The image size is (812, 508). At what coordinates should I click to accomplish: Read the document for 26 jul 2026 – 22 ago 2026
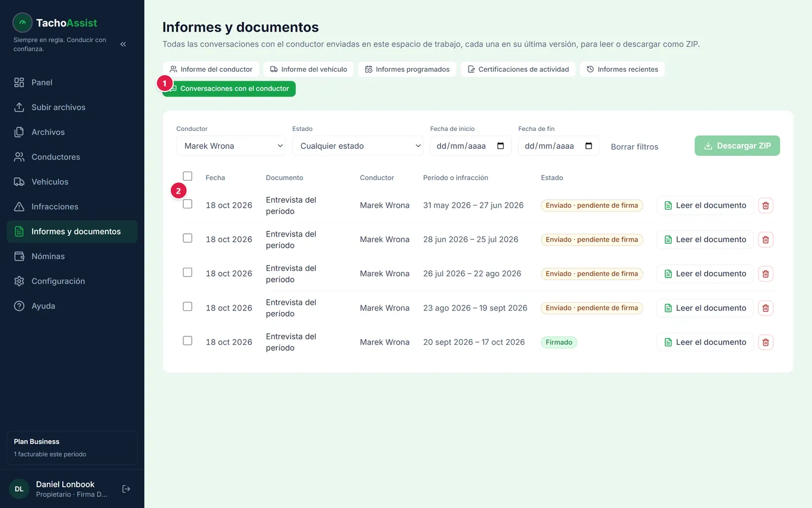705,274
